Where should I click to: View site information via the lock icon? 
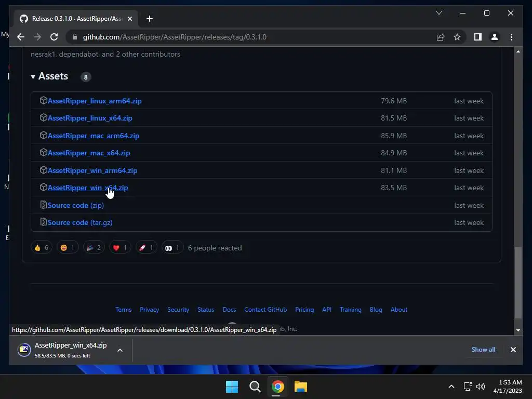(x=75, y=37)
